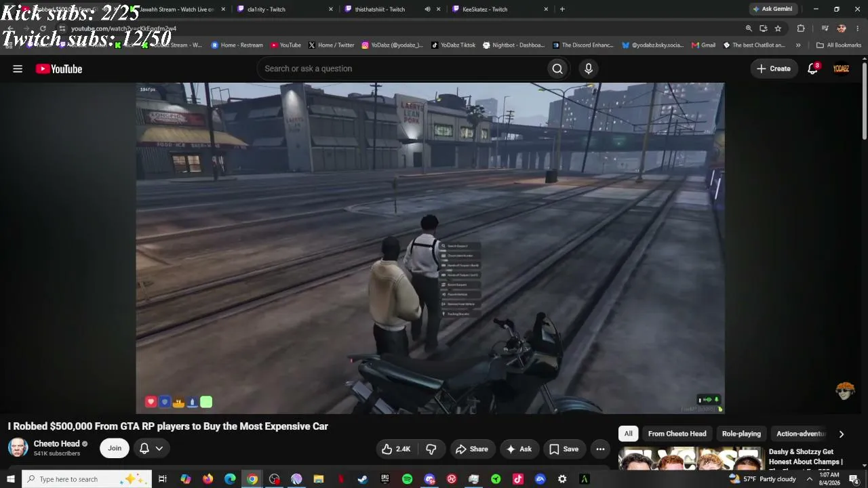Open Chrome extensions puzzle icon
This screenshot has width=868, height=488.
[801, 28]
